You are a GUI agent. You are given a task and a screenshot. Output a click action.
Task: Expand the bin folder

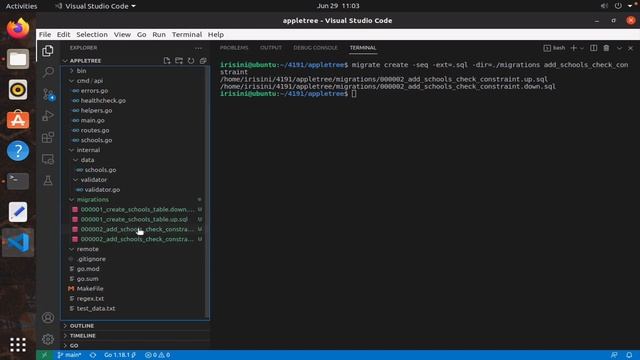point(81,71)
